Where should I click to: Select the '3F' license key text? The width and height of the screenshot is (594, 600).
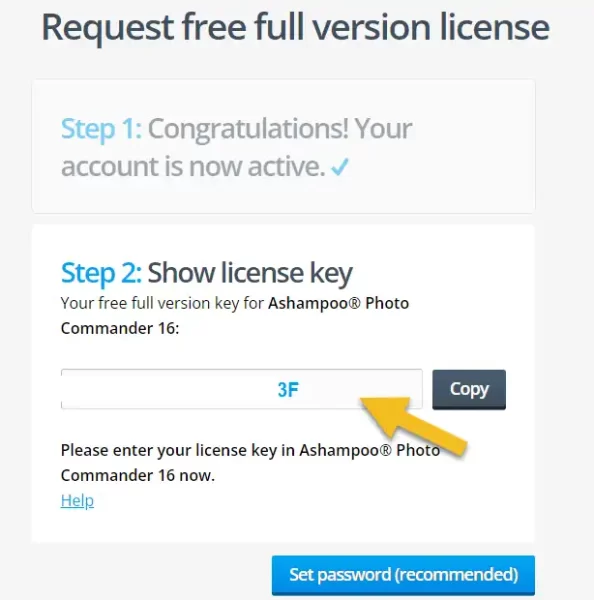(288, 390)
